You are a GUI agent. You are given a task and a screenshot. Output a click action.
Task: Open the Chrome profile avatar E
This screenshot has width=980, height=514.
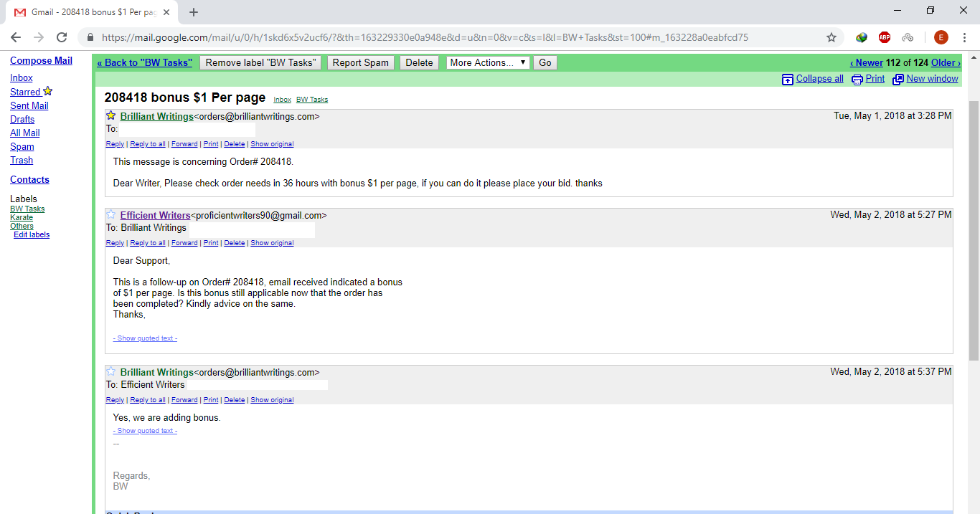click(941, 37)
